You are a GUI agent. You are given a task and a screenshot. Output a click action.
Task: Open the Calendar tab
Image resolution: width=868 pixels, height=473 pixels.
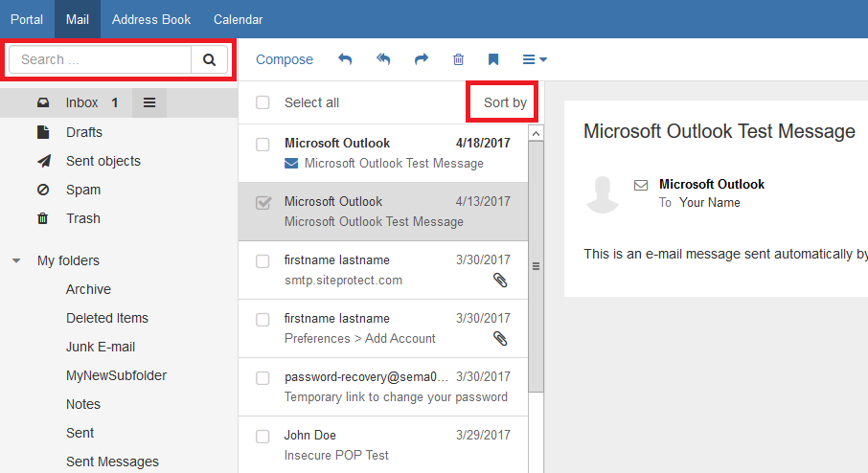tap(238, 19)
